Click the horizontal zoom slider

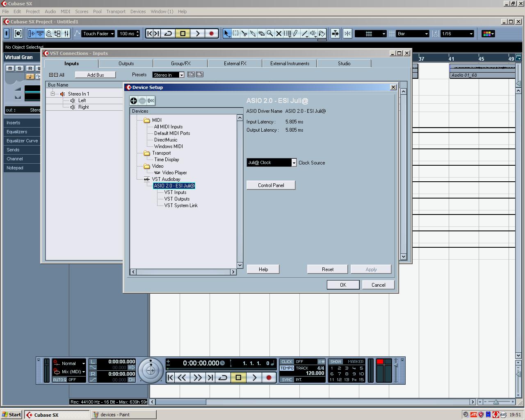496,402
